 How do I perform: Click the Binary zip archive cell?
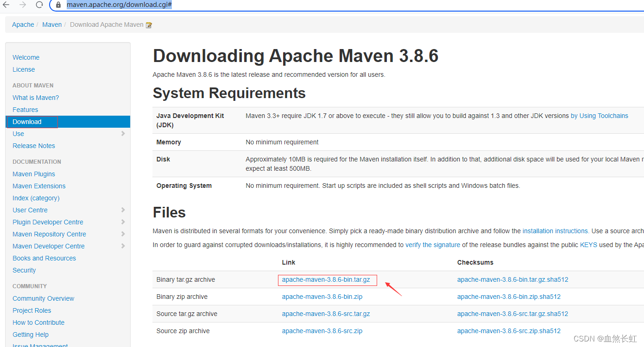[182, 297]
